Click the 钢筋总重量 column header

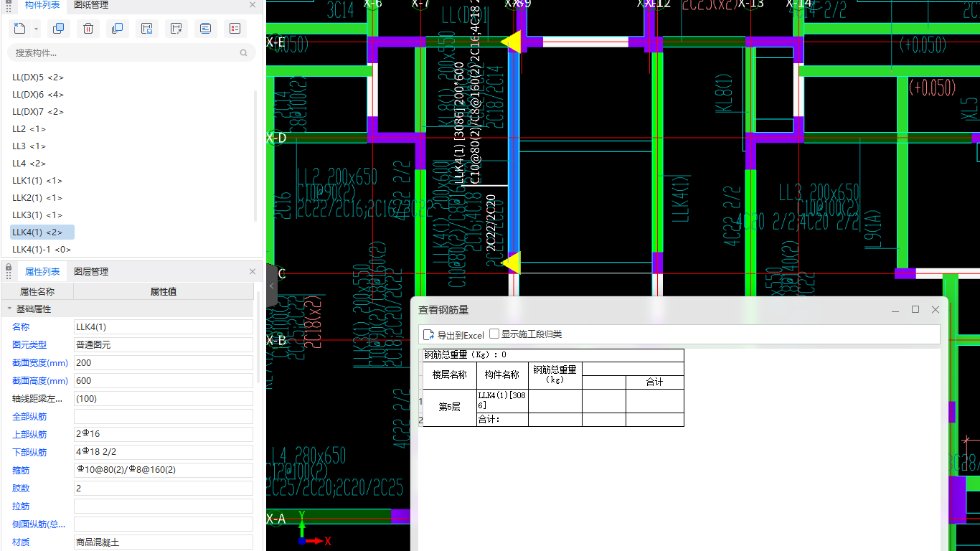pyautogui.click(x=555, y=375)
